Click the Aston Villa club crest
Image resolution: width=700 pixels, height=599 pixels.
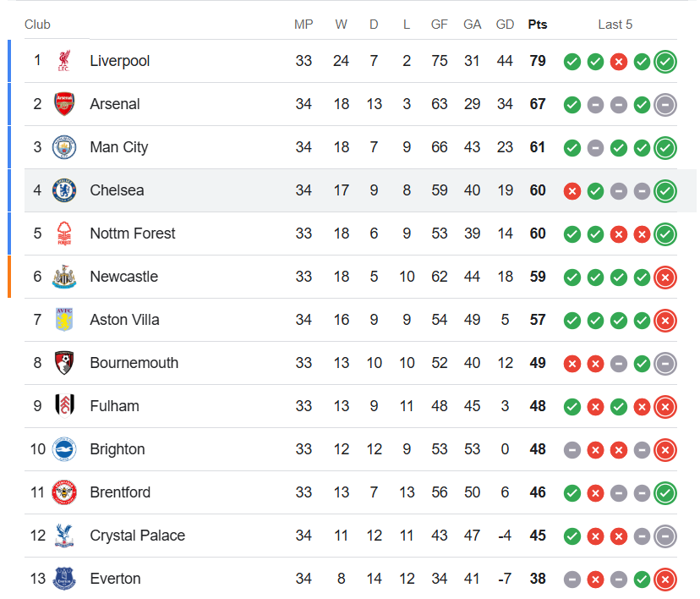tap(64, 320)
